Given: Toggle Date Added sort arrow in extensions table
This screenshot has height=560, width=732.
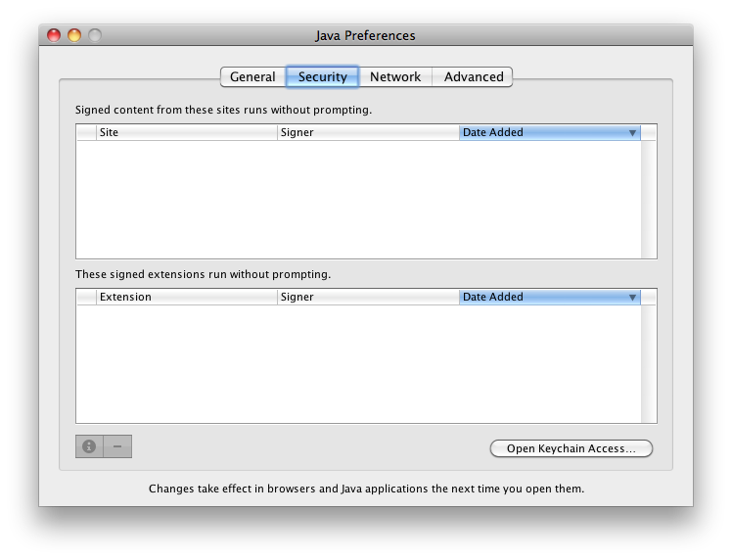Looking at the screenshot, I should point(632,297).
